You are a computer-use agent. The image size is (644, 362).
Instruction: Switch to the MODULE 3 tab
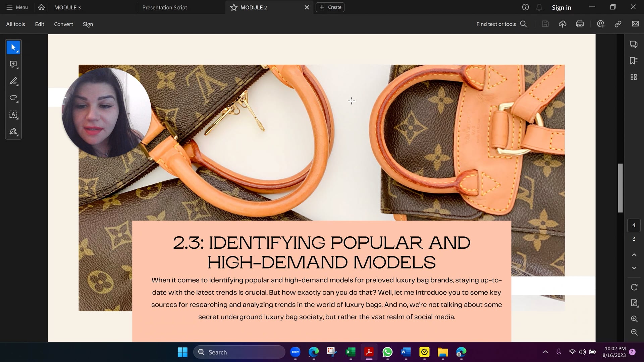click(x=67, y=7)
